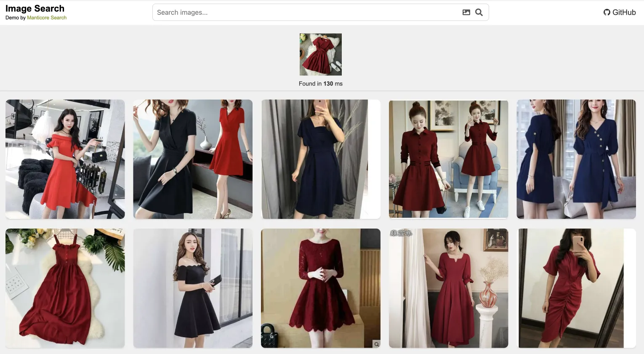Select the navy button-front dress result
Image resolution: width=644 pixels, height=354 pixels.
tap(576, 159)
